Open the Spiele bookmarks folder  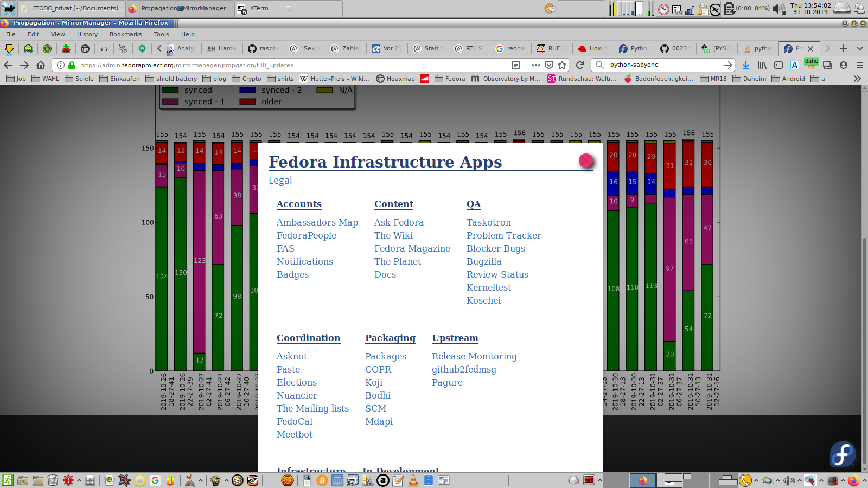(79, 79)
